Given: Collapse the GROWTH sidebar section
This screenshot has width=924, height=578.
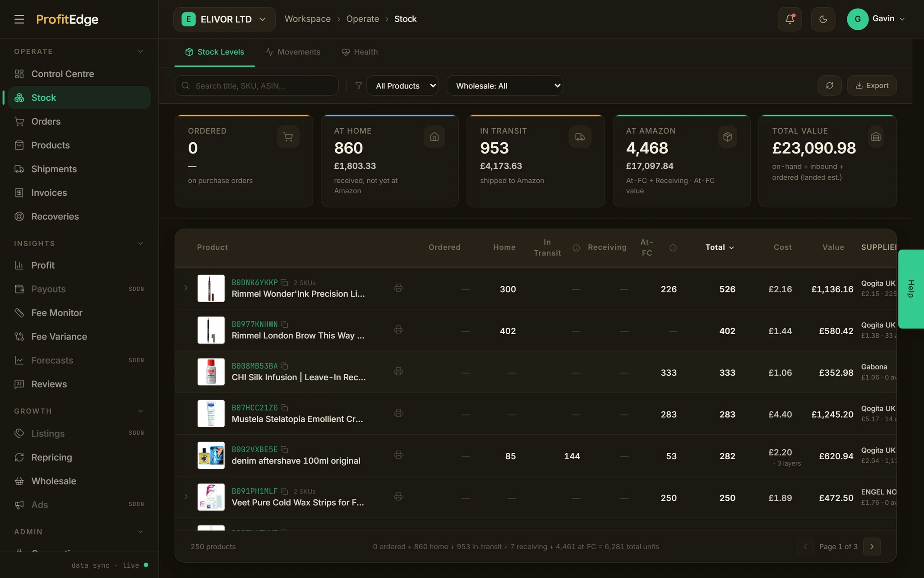Looking at the screenshot, I should [x=140, y=411].
